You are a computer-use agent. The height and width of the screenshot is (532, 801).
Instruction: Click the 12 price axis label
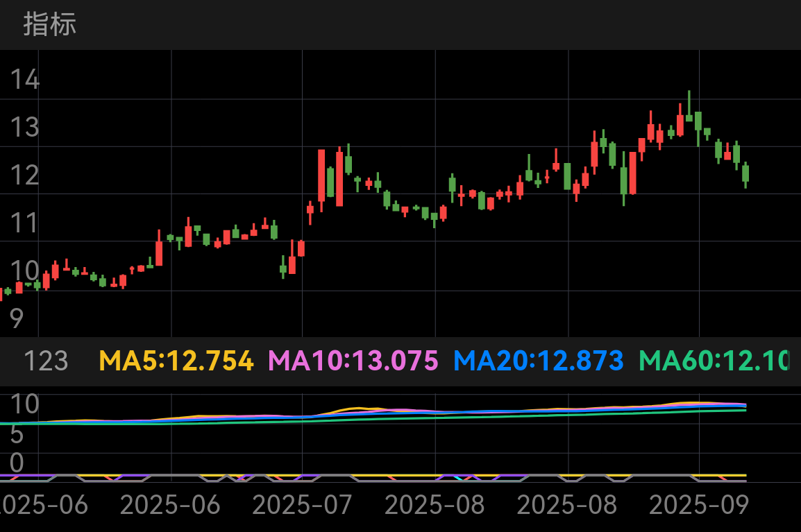click(24, 175)
